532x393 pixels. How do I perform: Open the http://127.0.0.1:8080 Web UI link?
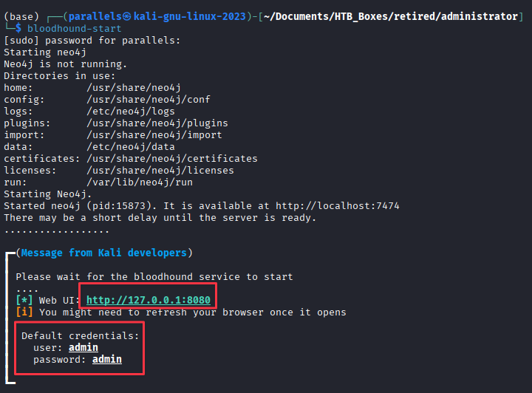tap(149, 300)
